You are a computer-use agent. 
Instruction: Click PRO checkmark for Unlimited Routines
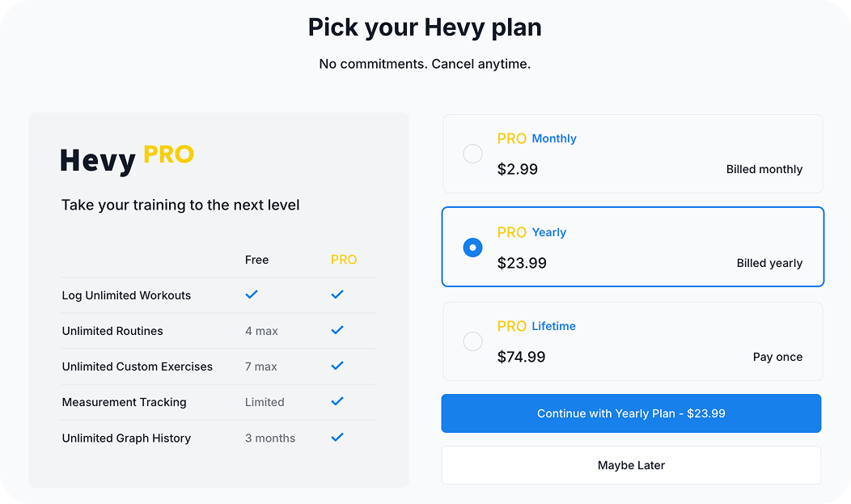[337, 330]
